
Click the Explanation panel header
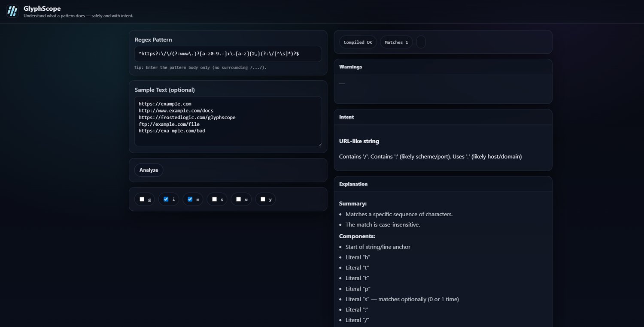click(x=353, y=184)
